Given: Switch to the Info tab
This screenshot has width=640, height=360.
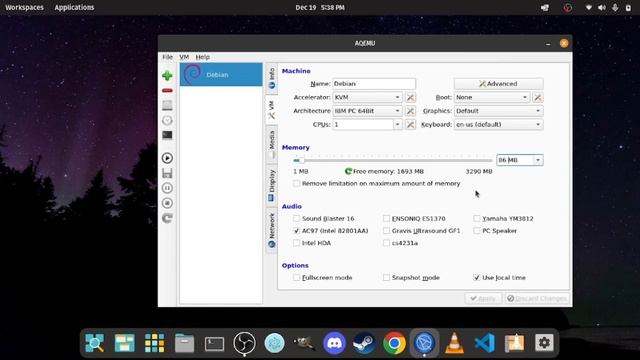Looking at the screenshot, I should point(271,78).
